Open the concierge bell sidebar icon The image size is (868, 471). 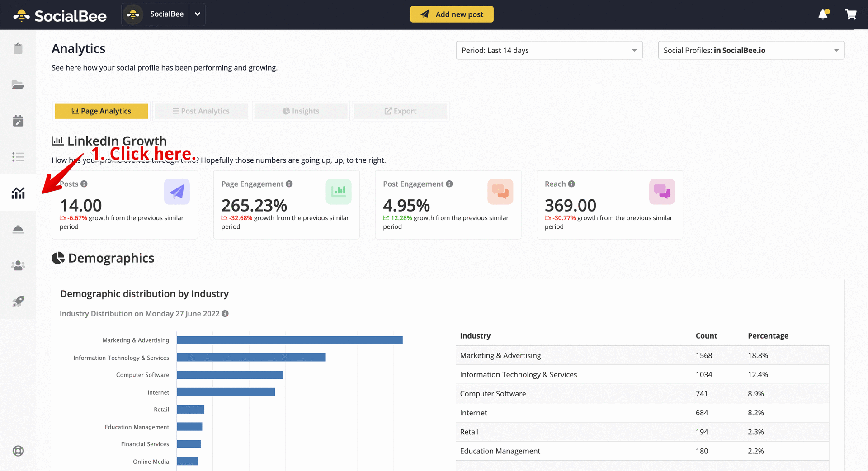(18, 229)
